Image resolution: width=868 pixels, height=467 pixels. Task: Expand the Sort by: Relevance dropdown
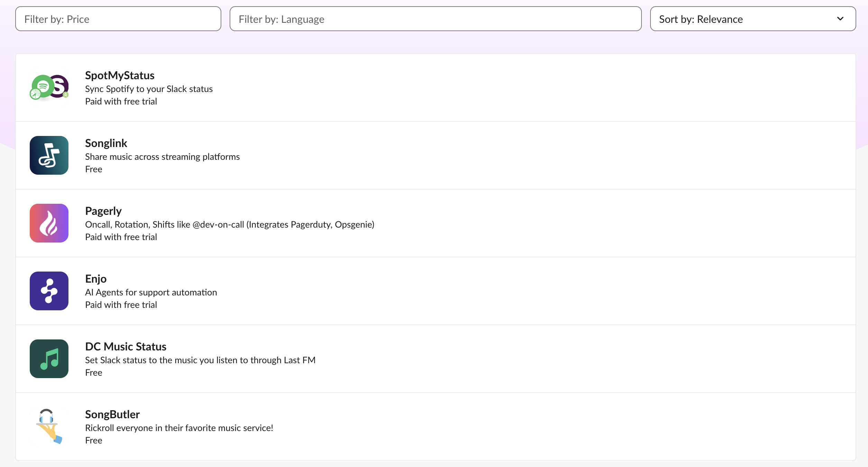(753, 19)
